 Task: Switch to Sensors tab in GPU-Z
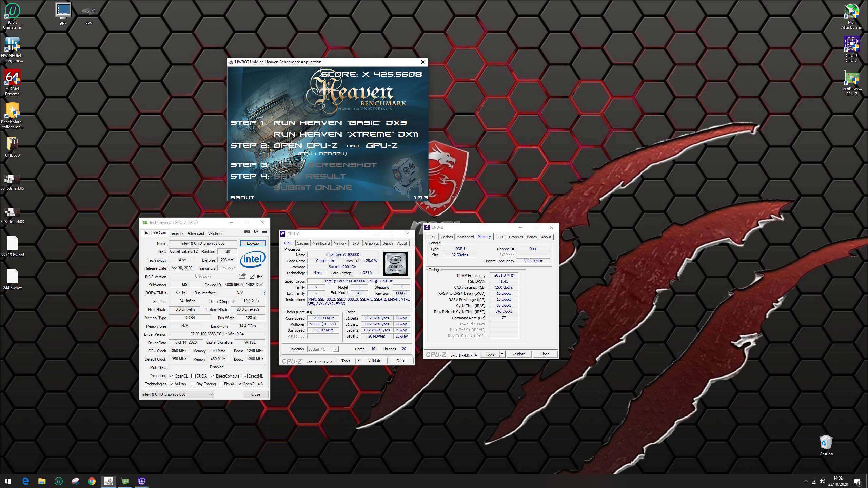click(177, 233)
